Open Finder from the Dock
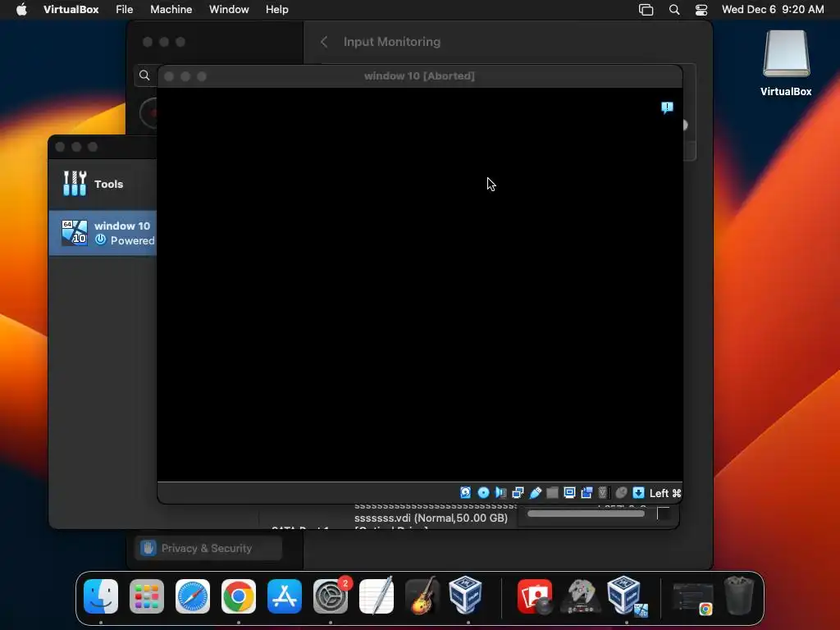The width and height of the screenshot is (840, 630). (101, 596)
